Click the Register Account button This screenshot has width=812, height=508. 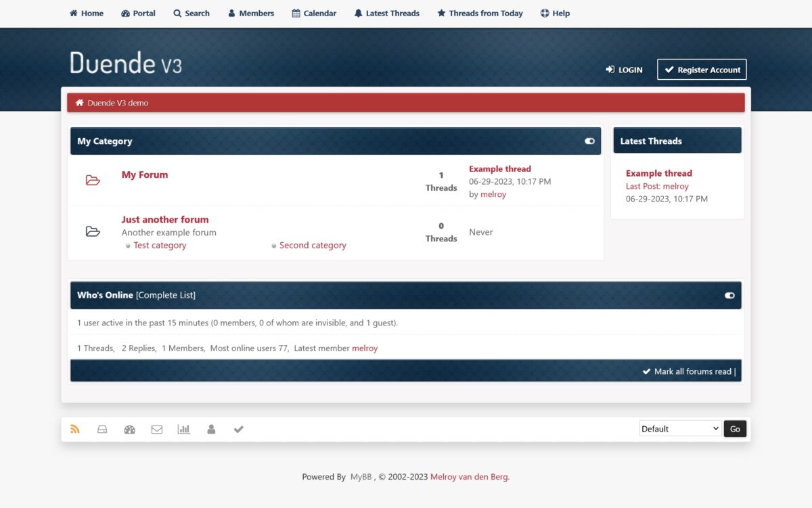tap(702, 69)
